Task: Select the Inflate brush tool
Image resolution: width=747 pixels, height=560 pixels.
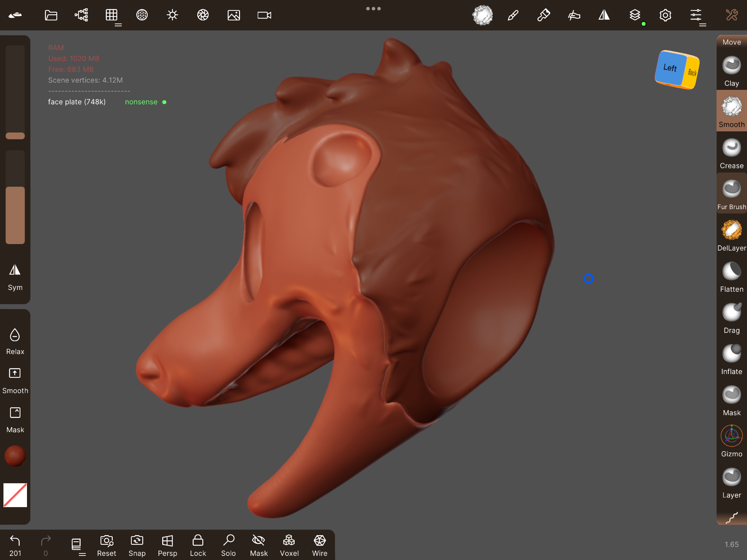Action: coord(732,359)
